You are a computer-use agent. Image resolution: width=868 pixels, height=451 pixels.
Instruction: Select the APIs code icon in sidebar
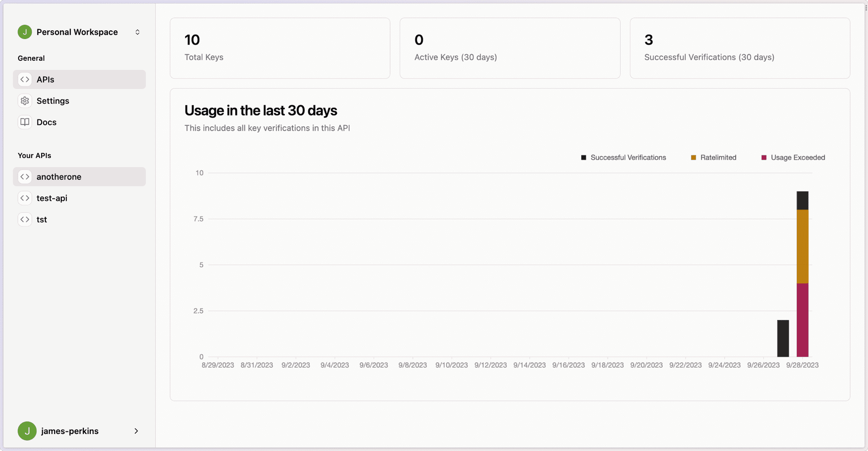click(x=25, y=79)
